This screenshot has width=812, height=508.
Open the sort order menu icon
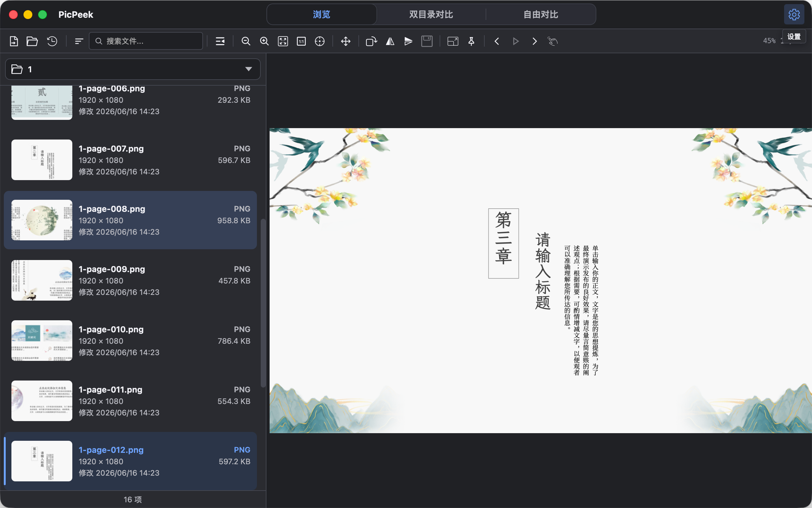(79, 41)
